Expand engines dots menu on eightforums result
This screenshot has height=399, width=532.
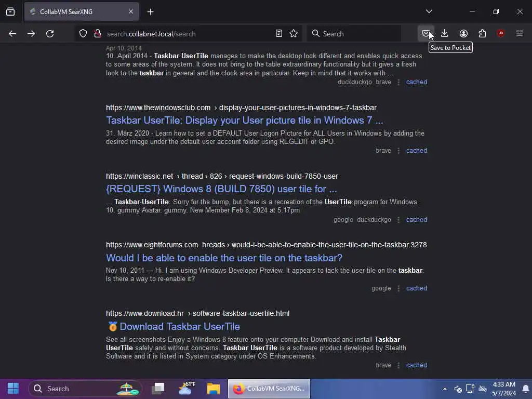(398, 288)
